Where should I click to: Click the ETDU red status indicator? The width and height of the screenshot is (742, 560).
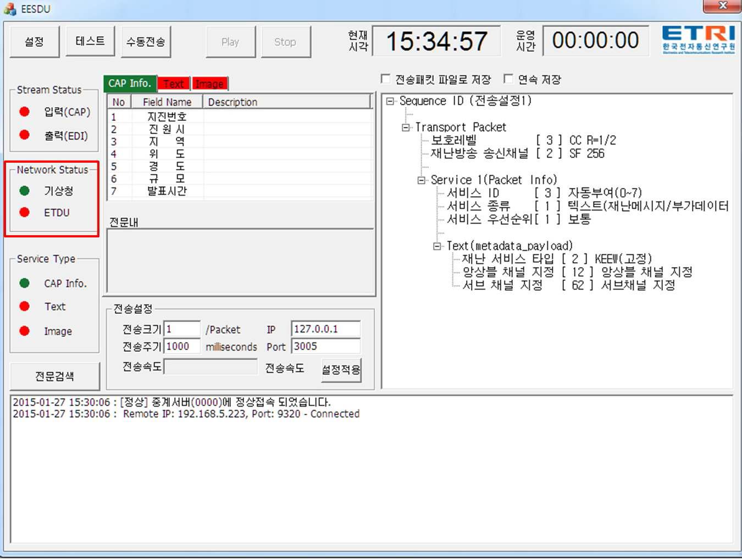click(24, 212)
